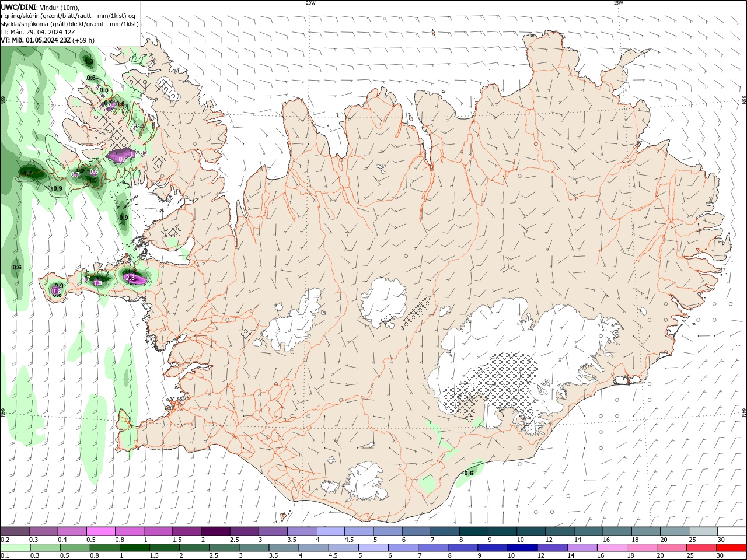Select the 0.6 value off the south coast
The height and width of the screenshot is (560, 747).
pyautogui.click(x=469, y=473)
